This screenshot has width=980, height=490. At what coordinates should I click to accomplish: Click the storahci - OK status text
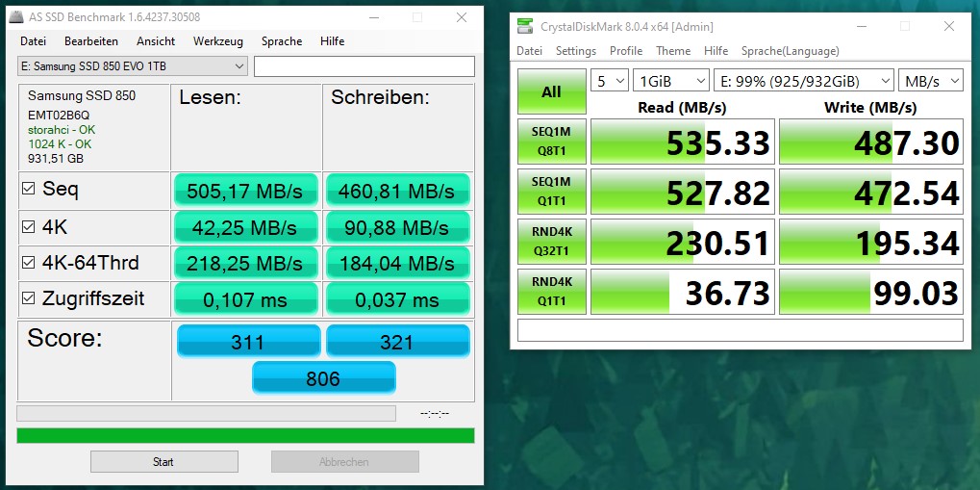pos(62,130)
